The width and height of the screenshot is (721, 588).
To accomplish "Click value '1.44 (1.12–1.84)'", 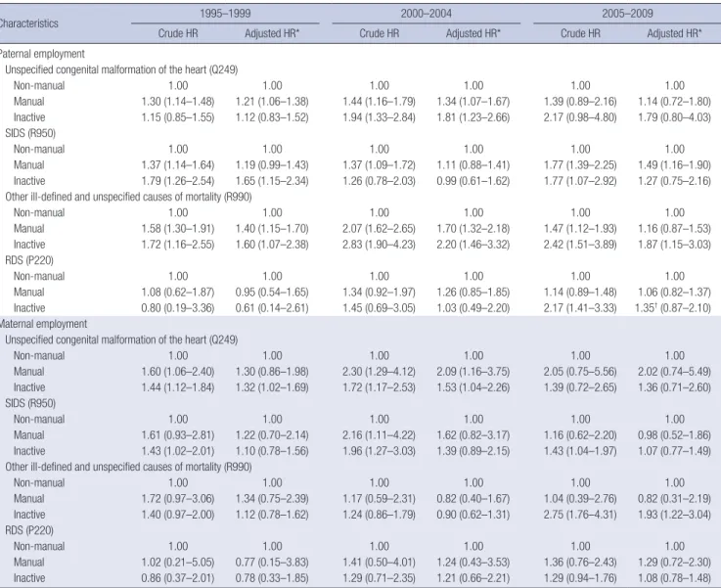I will tap(178, 387).
